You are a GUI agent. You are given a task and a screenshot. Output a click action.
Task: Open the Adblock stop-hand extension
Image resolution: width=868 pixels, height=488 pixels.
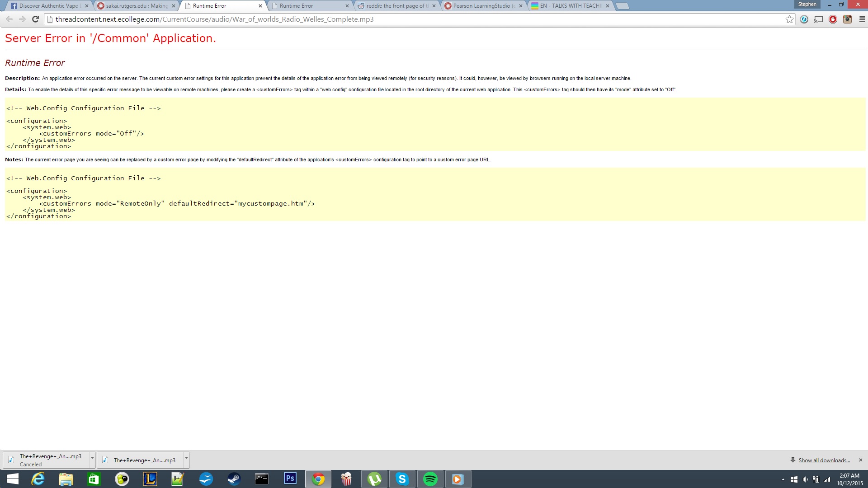[833, 19]
